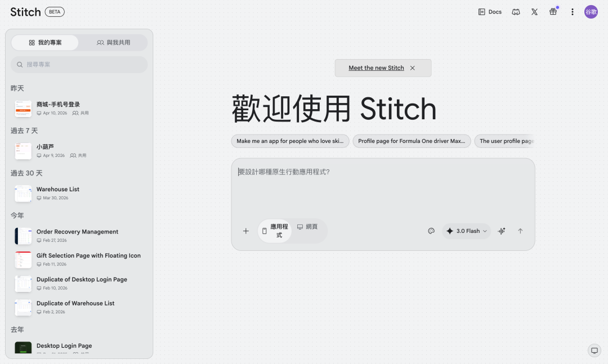Screen dimensions: 608x364
Task: Open Duplicate of Warehouse List
Action: (x=79, y=307)
